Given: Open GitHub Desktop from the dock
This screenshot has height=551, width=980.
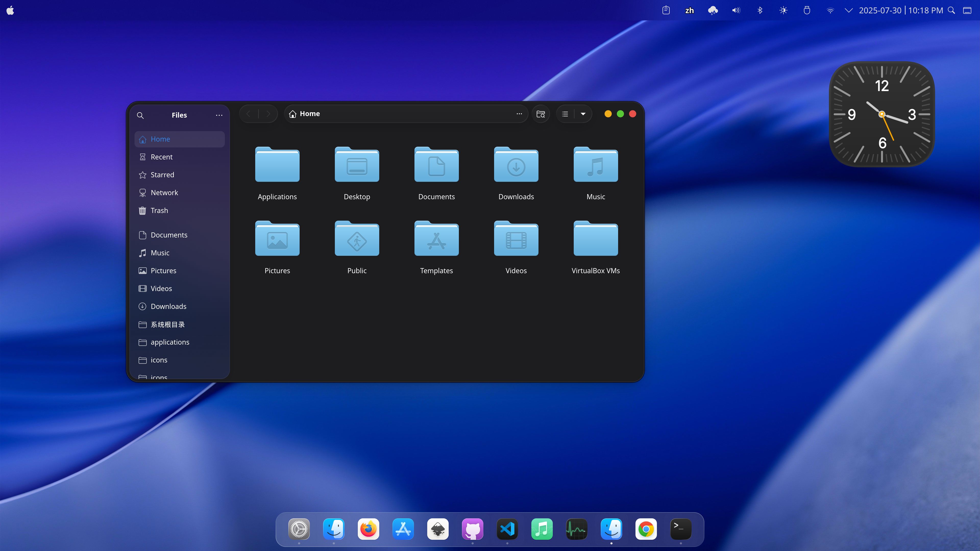Looking at the screenshot, I should coord(472,529).
